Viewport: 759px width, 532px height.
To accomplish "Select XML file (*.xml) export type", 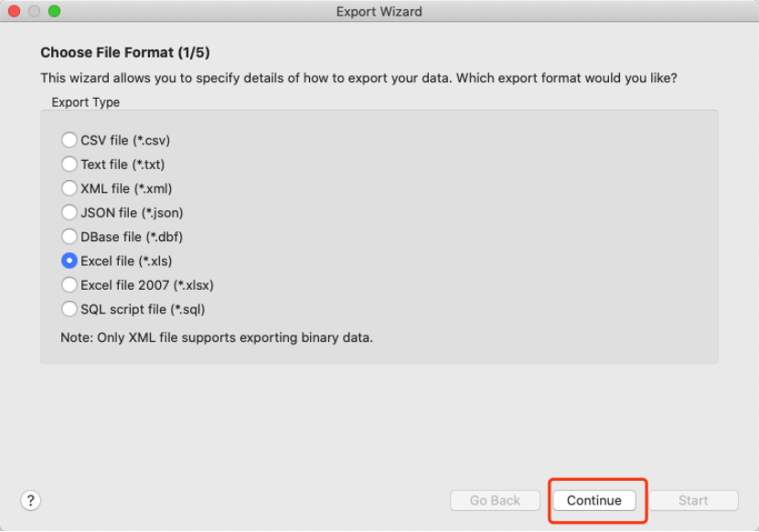I will pyautogui.click(x=69, y=188).
